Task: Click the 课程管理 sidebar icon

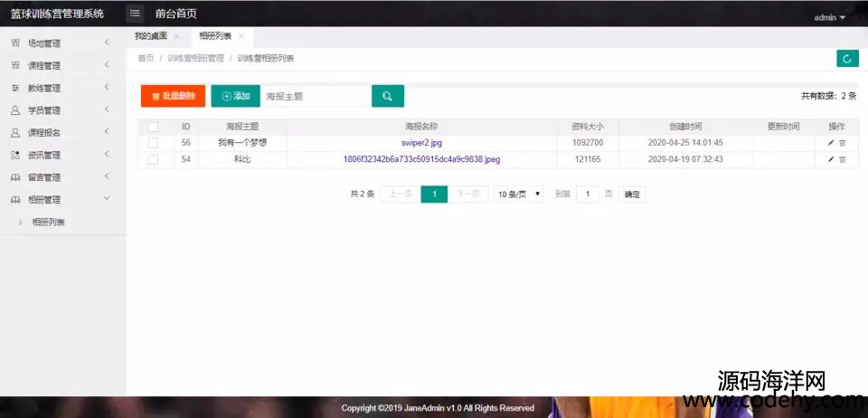Action: [x=15, y=65]
